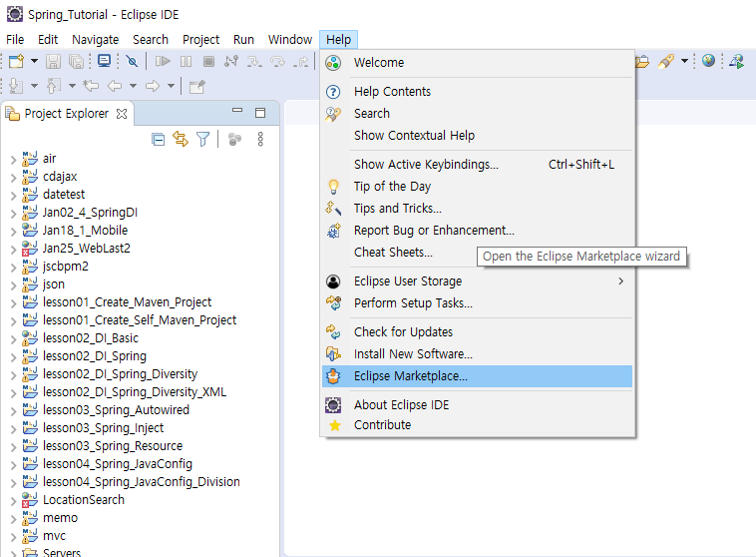Click the Search flashlight toolbar icon
Viewport: 756px width, 557px height.
pos(665,61)
